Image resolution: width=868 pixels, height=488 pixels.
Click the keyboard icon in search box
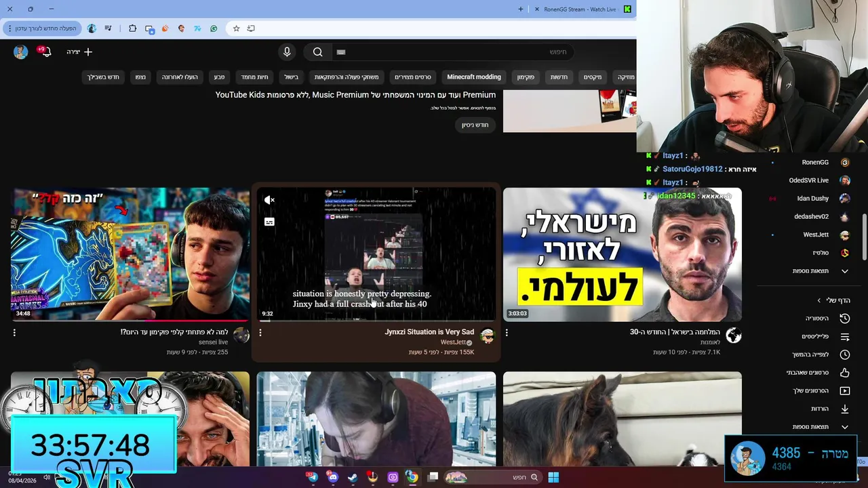click(x=341, y=52)
